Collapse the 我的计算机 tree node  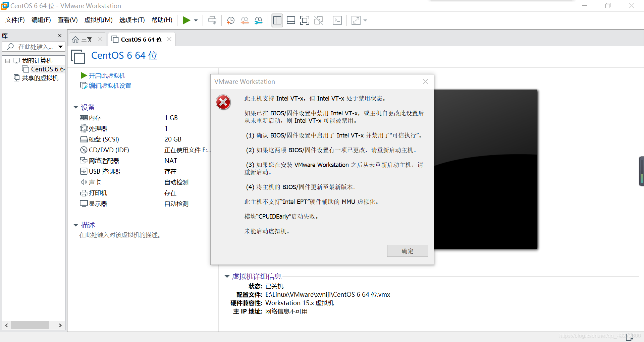click(7, 61)
